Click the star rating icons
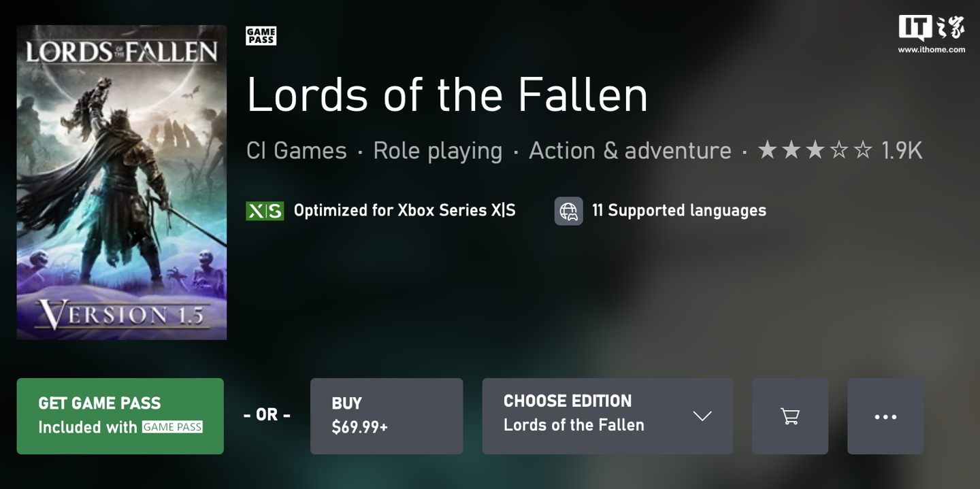The height and width of the screenshot is (489, 980). [x=815, y=150]
